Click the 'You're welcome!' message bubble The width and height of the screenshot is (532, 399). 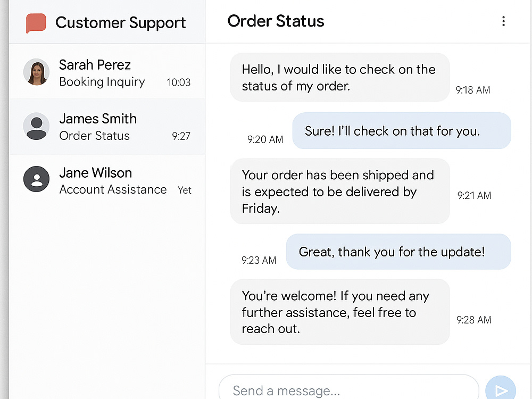[340, 312]
